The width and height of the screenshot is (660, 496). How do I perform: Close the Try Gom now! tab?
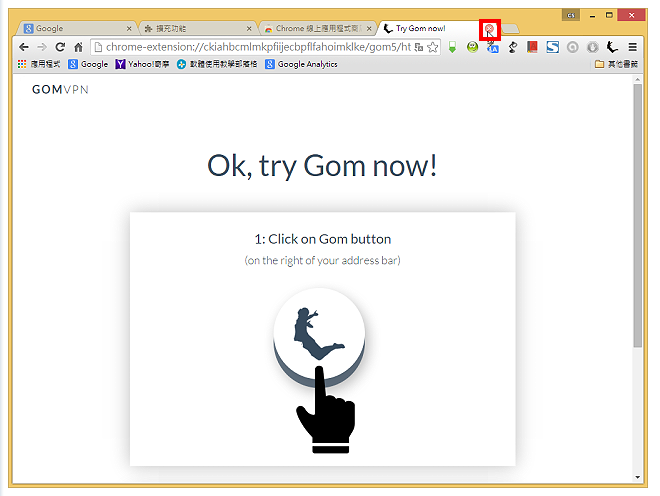coord(490,29)
